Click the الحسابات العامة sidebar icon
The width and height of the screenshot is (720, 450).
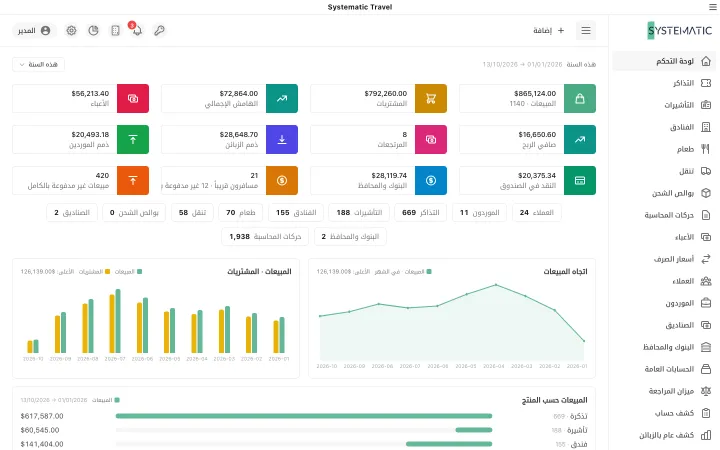coord(706,369)
